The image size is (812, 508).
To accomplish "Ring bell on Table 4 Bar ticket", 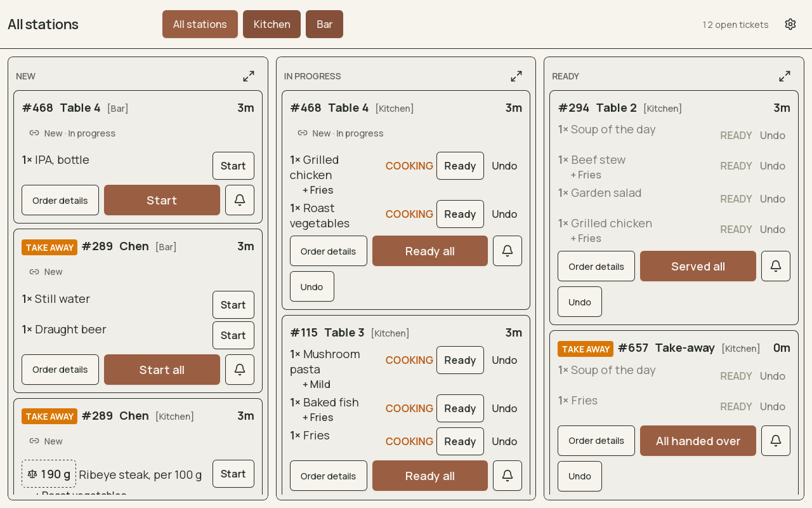I will 240,200.
